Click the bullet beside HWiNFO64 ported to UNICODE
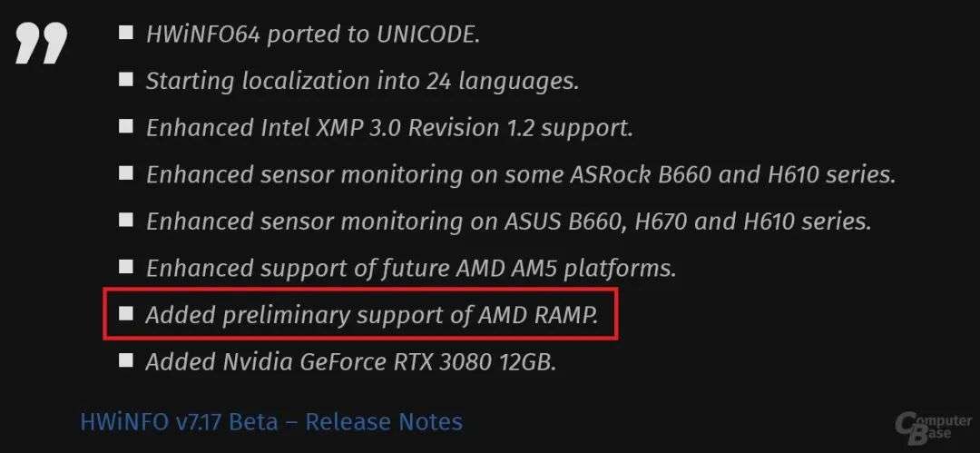980x453 pixels. (126, 34)
